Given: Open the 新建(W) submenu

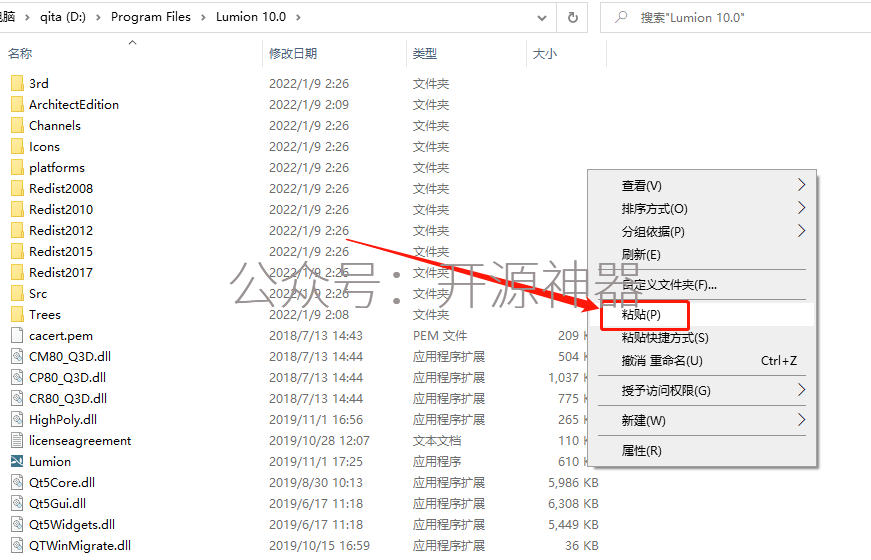Looking at the screenshot, I should tap(702, 421).
